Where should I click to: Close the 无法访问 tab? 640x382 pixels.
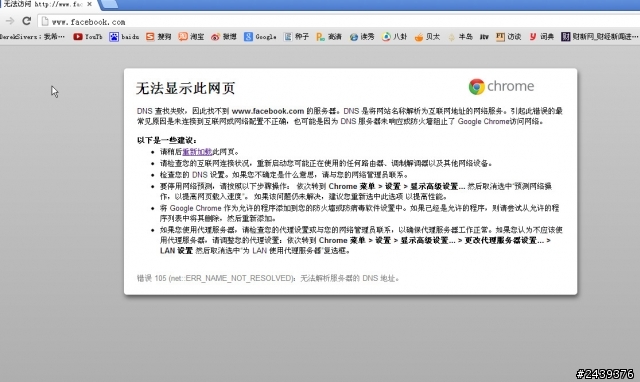point(89,4)
